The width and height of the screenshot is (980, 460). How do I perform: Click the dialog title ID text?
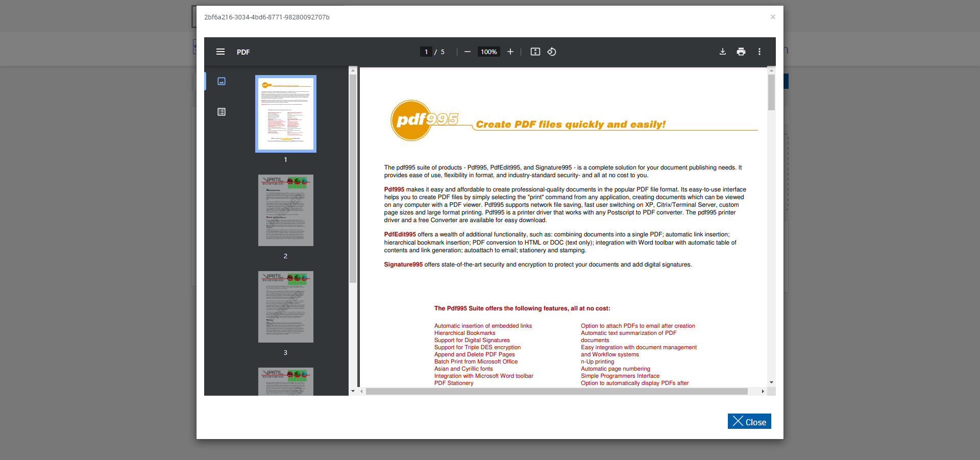[266, 17]
